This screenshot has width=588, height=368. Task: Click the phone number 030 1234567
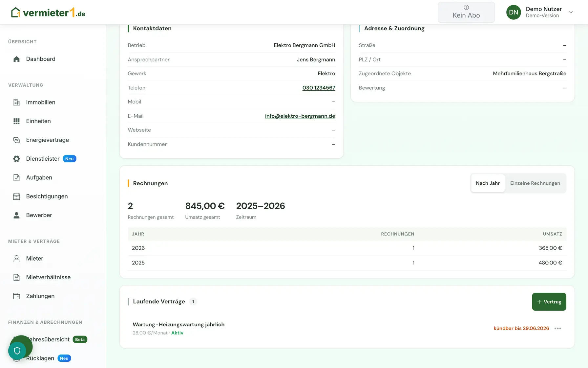coord(319,88)
